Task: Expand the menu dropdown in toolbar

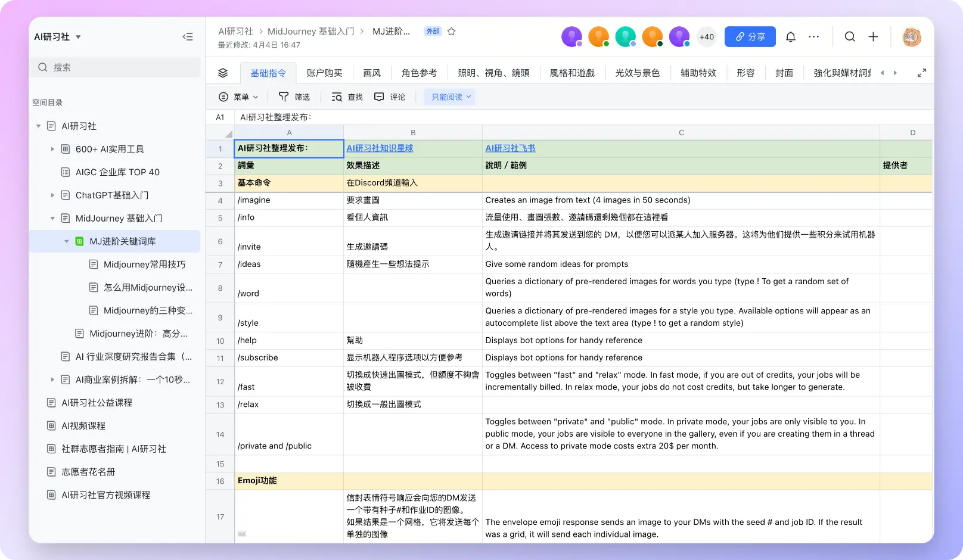Action: 239,97
